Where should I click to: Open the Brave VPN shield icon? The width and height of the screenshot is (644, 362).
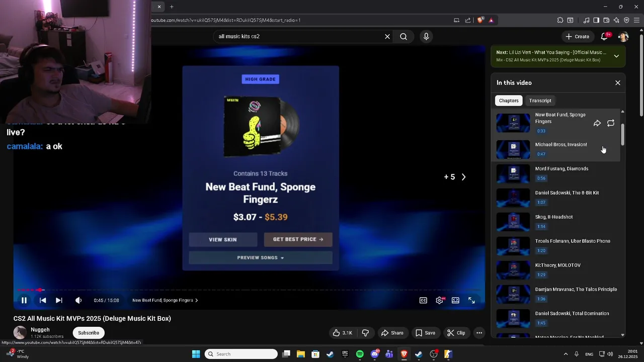coord(626,20)
